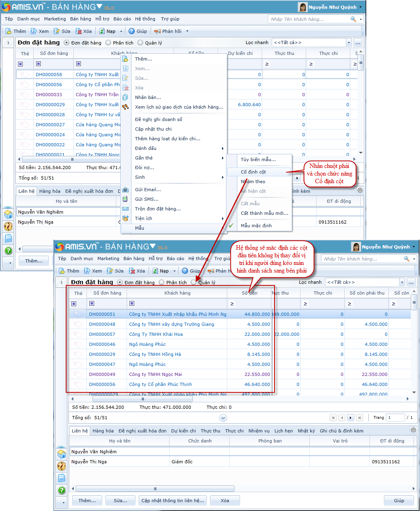This screenshot has width=420, height=511.
Task: Select Quản lý radio in upper window
Action: pos(140,43)
